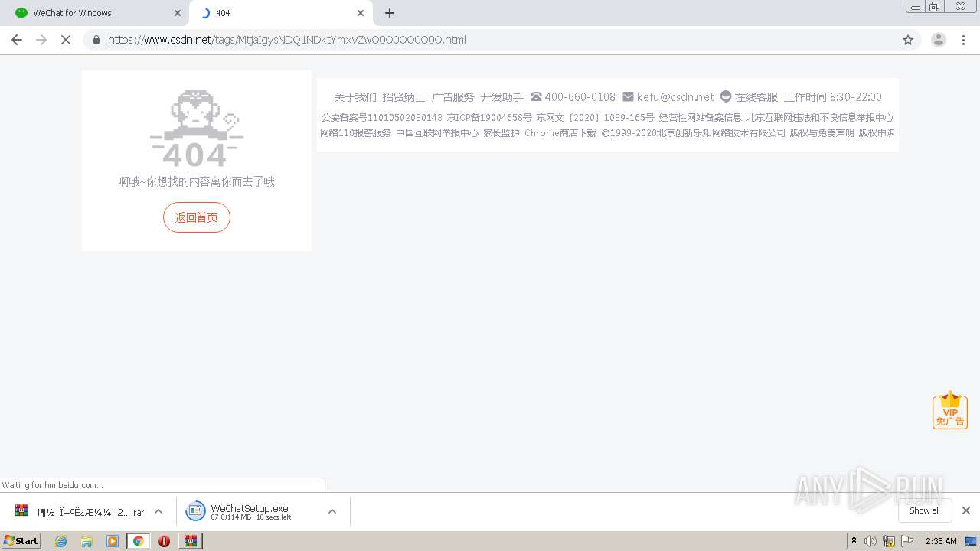Open the Windows Start menu

coord(21,541)
